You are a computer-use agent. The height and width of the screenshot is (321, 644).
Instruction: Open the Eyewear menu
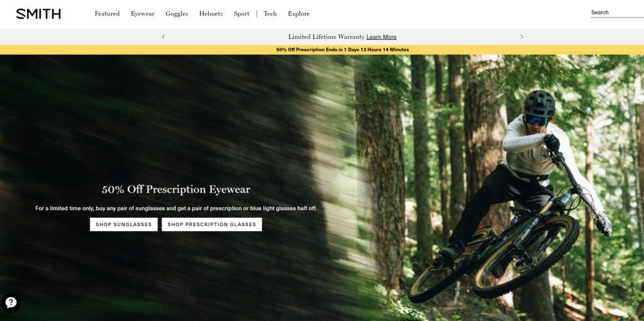[143, 14]
